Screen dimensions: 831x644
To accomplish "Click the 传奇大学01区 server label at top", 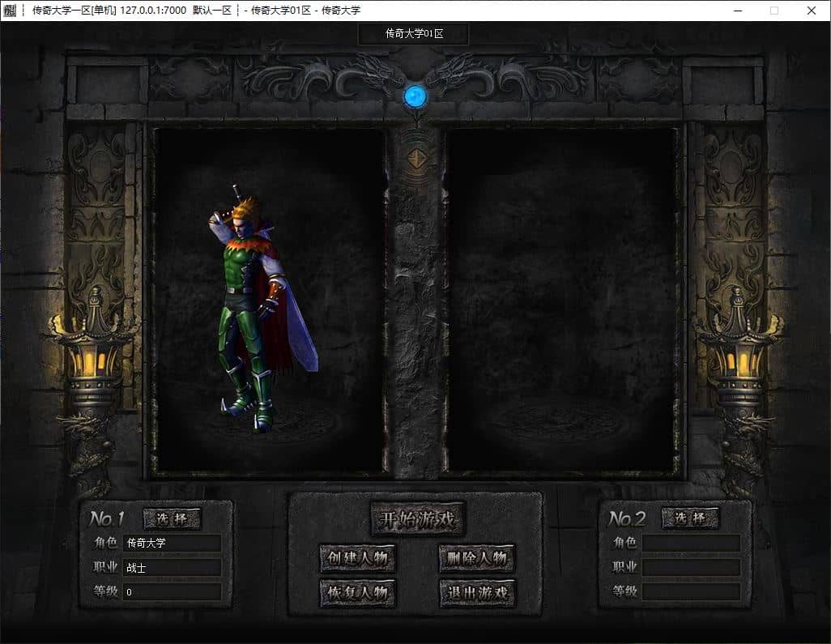I will 414,33.
